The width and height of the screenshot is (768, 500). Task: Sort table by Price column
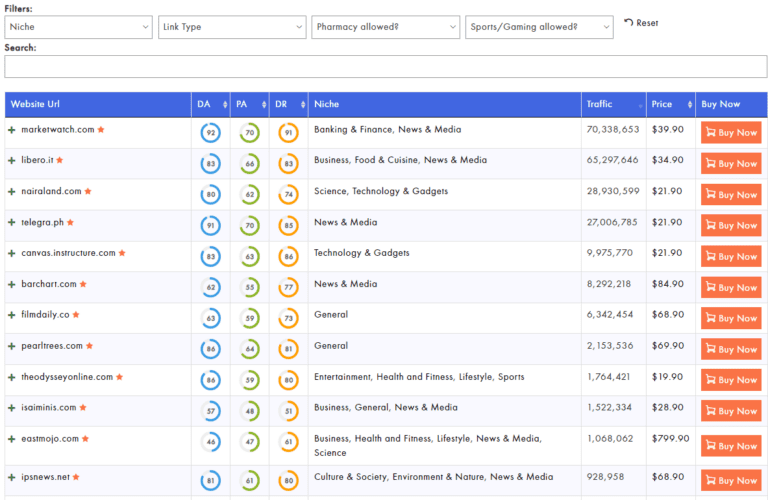click(671, 104)
